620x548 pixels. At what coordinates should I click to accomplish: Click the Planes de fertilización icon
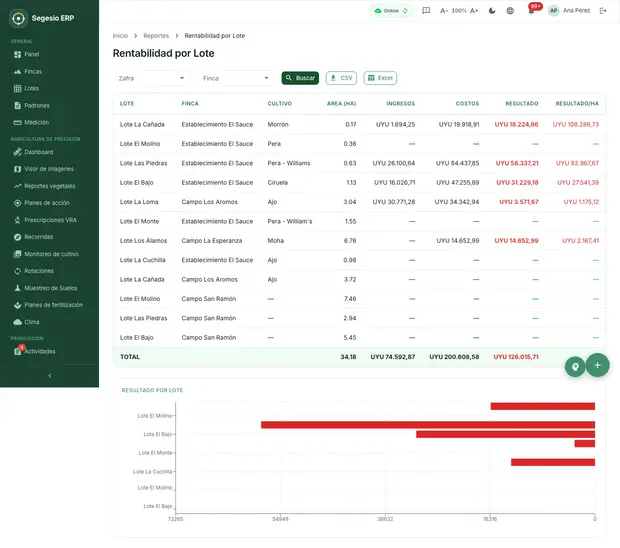point(17,305)
